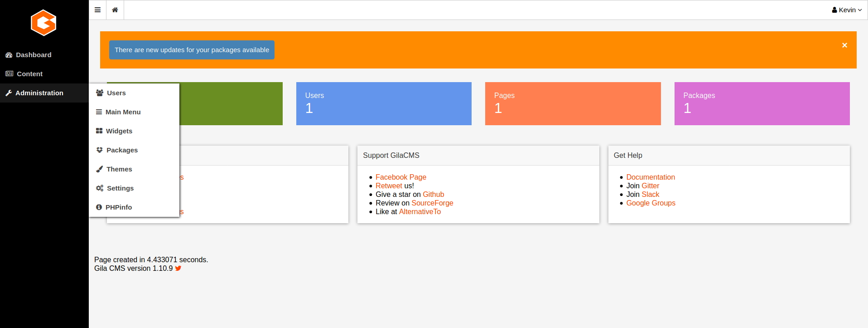
Task: Open the Google Groups link
Action: [x=651, y=203]
